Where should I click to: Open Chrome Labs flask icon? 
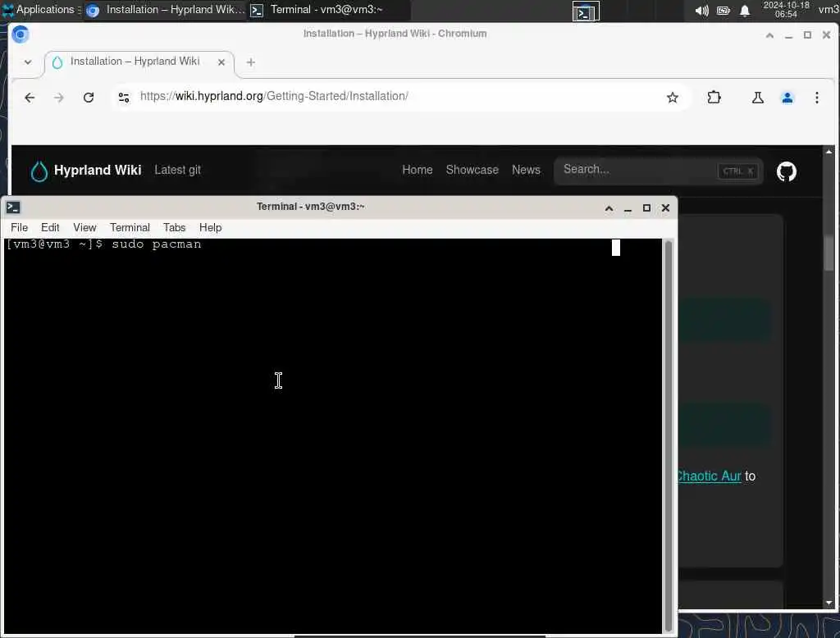[757, 97]
